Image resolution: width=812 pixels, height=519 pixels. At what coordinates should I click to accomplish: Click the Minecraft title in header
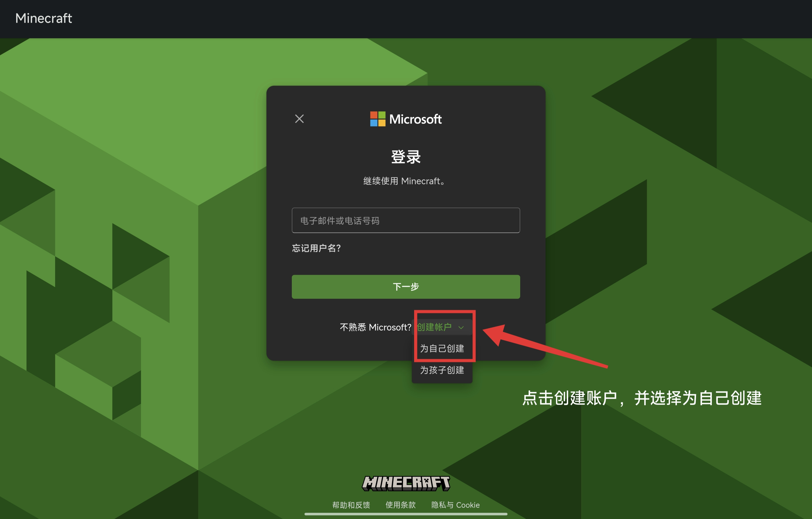coord(43,18)
